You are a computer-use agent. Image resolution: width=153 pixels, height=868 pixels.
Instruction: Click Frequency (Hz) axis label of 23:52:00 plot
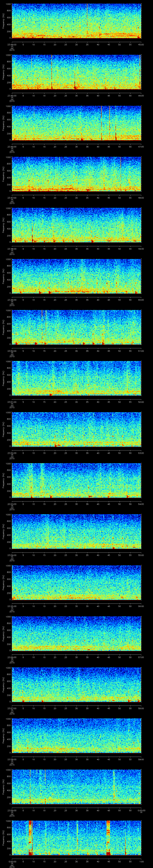click(x=3, y=430)
